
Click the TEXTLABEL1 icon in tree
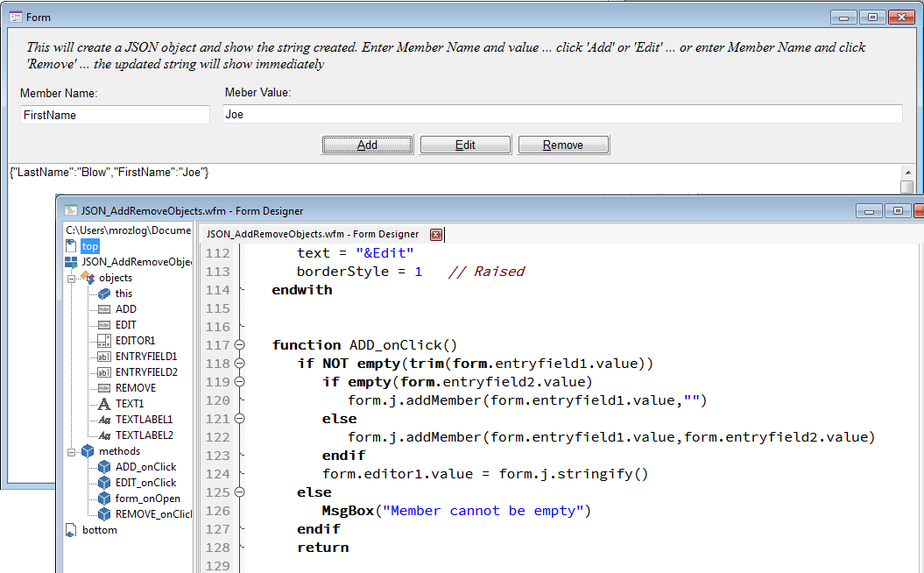coord(104,420)
